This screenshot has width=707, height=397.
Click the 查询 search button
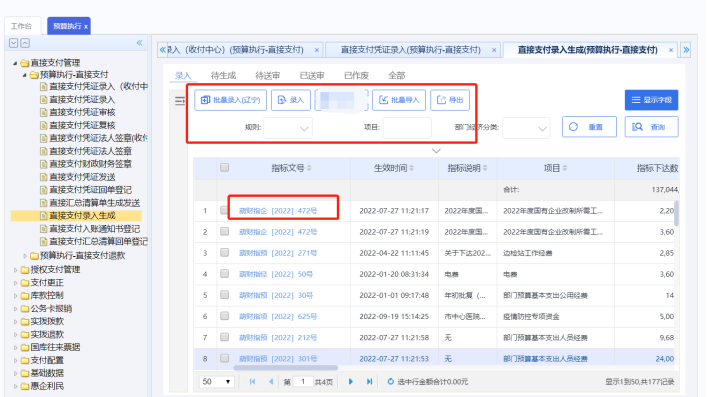coord(651,127)
